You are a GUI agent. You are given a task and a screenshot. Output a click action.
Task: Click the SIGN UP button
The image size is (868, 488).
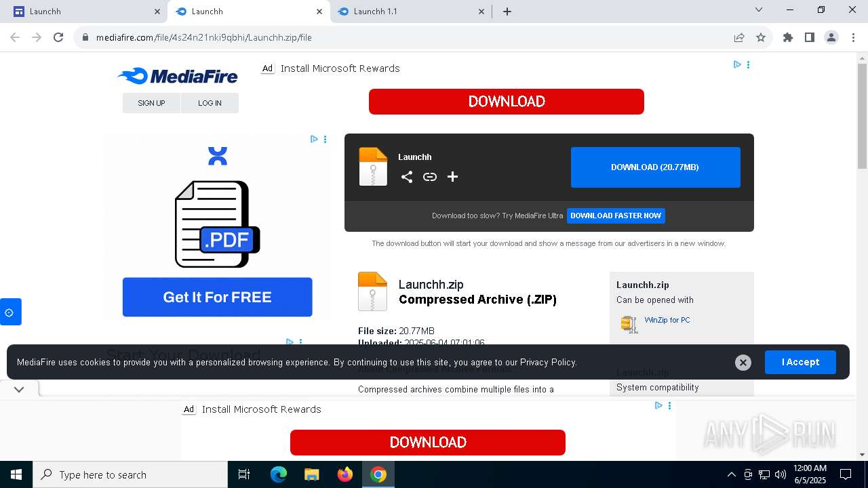tap(151, 103)
